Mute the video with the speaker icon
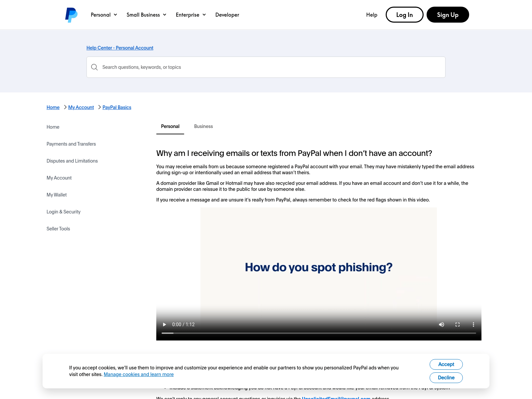The image size is (532, 399). (442, 325)
